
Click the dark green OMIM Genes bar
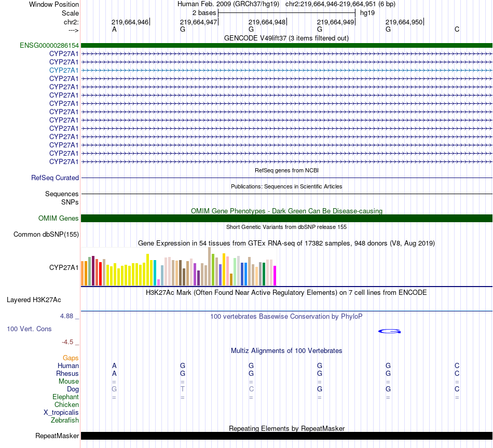click(x=286, y=219)
